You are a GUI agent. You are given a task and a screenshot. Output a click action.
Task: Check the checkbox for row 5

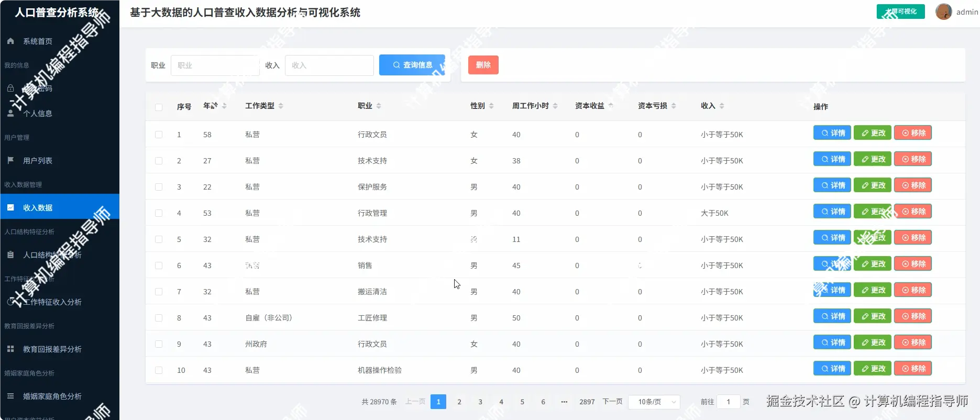(x=159, y=239)
